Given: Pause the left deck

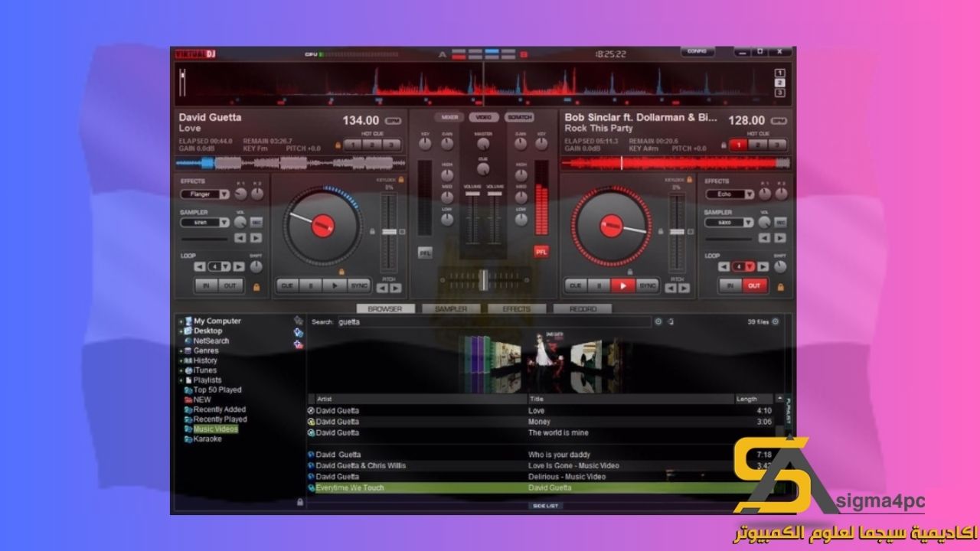Looking at the screenshot, I should point(311,285).
